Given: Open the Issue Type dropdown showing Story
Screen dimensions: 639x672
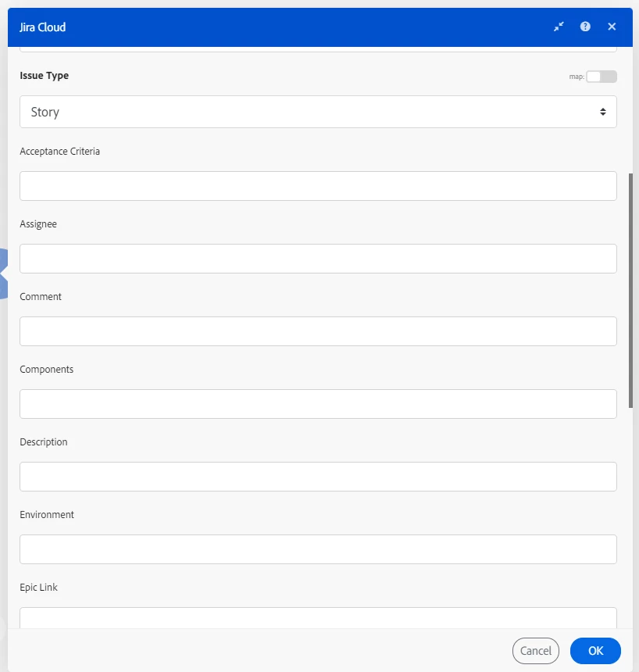Looking at the screenshot, I should 318,112.
